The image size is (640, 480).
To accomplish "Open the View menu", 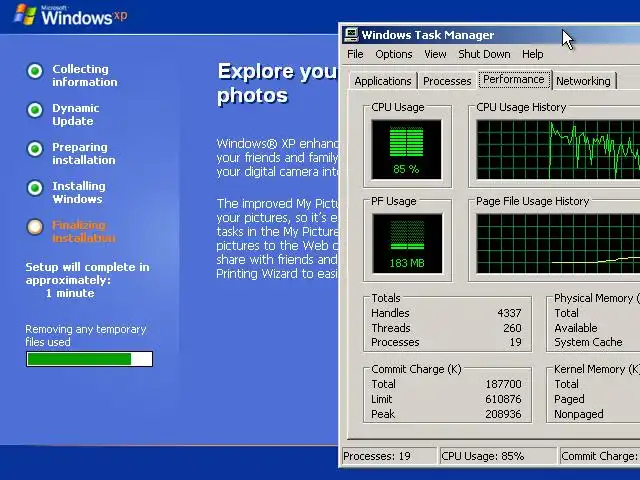I will pyautogui.click(x=435, y=54).
